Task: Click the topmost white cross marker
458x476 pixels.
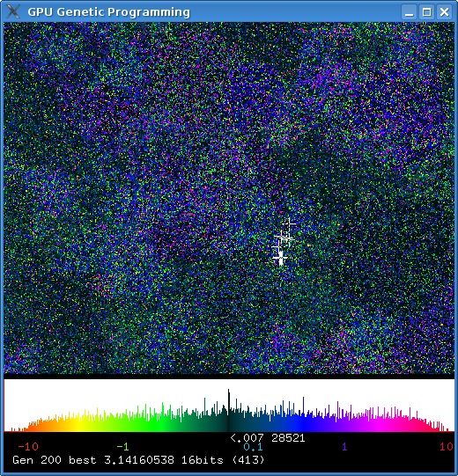Action: click(288, 223)
